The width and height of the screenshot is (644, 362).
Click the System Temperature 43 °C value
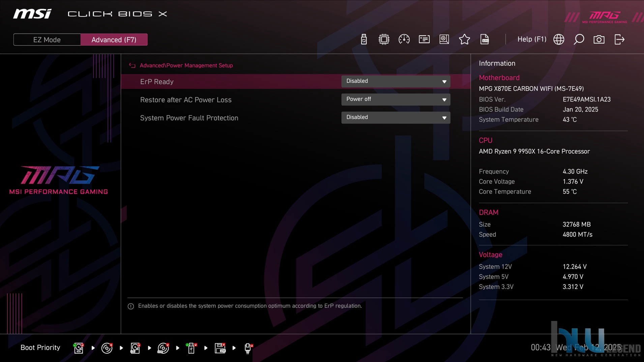click(569, 120)
